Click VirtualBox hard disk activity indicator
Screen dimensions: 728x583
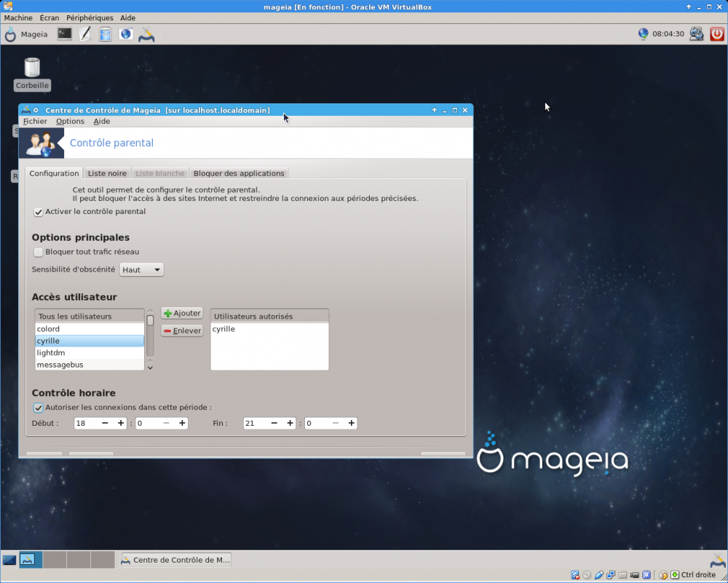(x=575, y=575)
